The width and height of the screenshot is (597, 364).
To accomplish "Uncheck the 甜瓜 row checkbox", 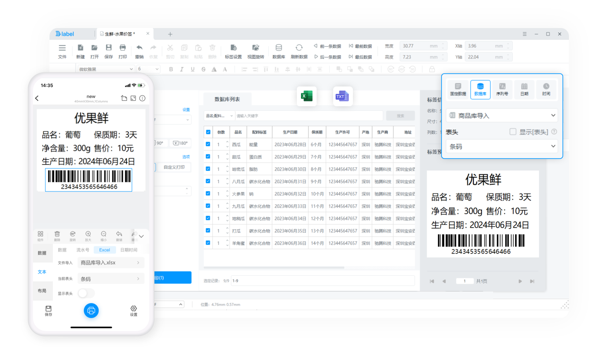I will (208, 156).
